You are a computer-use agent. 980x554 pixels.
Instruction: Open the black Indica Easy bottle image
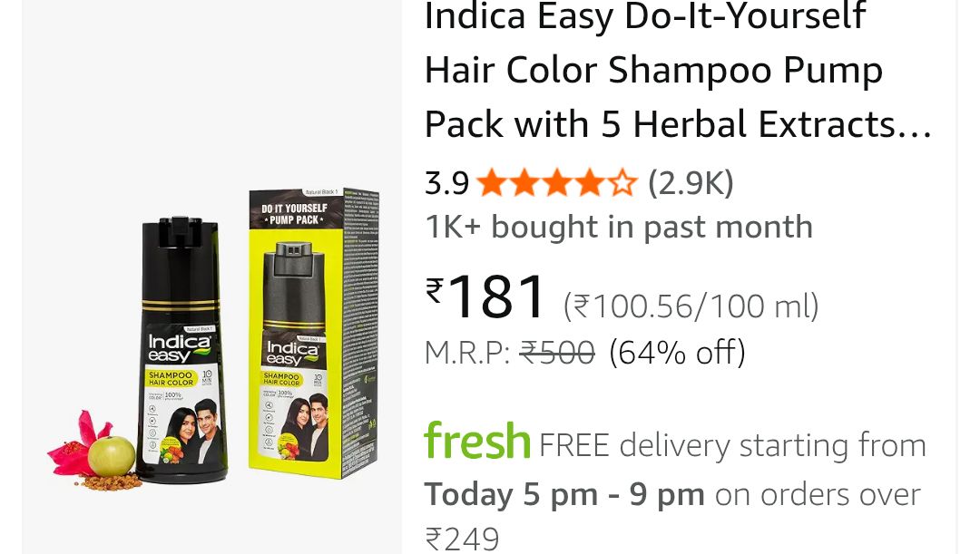(x=181, y=350)
